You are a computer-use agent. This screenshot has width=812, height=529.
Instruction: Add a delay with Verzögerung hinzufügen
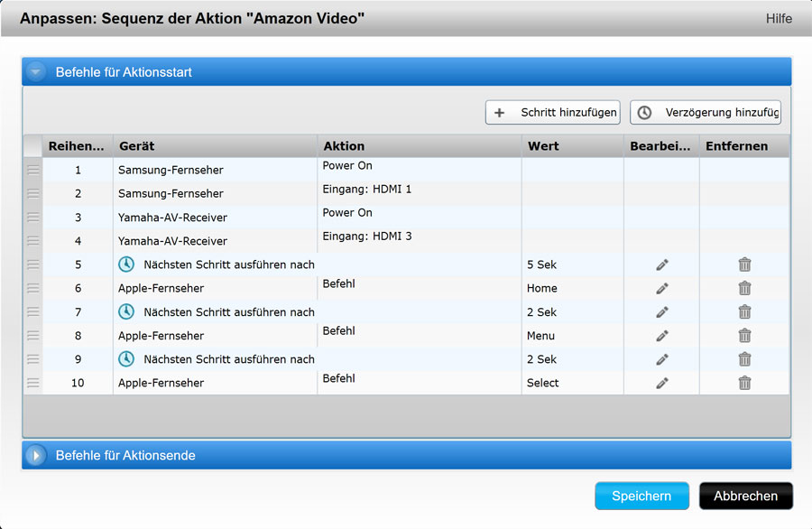[x=706, y=113]
